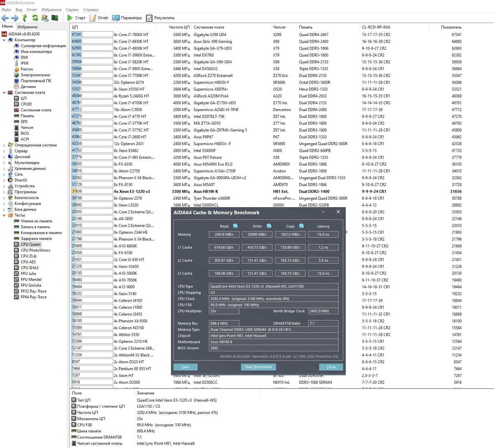Click the green monitor toolbar icon
The height and width of the screenshot is (448, 494).
tap(55, 18)
